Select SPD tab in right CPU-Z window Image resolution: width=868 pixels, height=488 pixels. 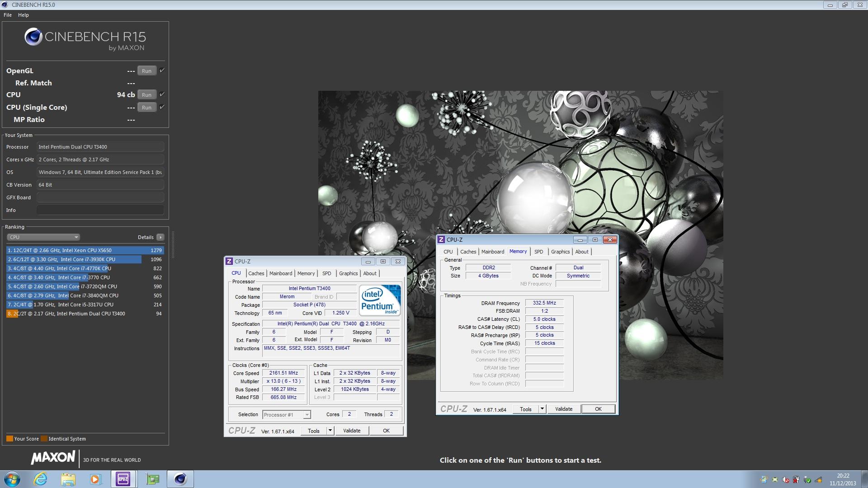click(538, 252)
